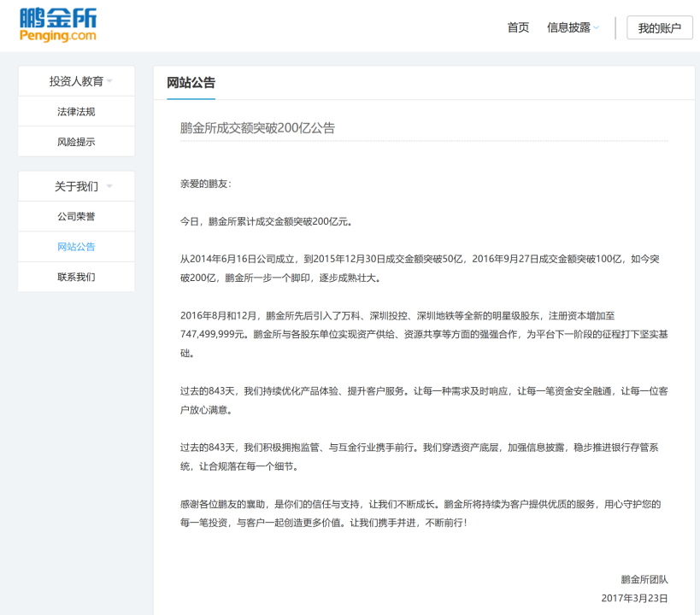Click the 网站公告 content panel tab
This screenshot has height=615, width=700.
click(191, 83)
